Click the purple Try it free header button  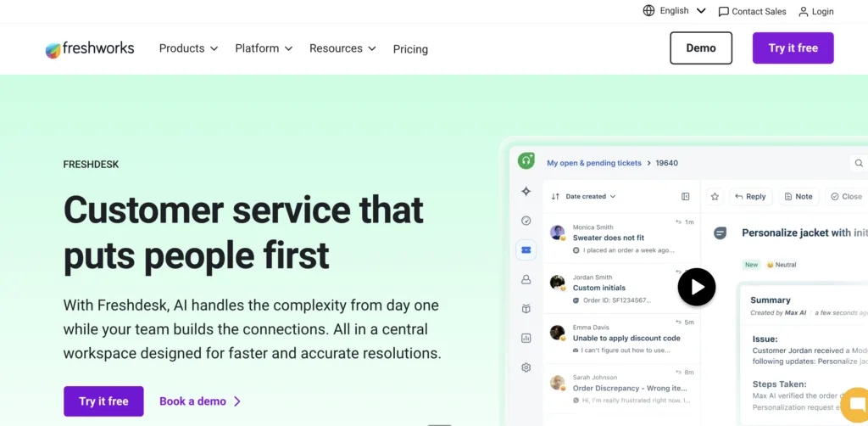[x=793, y=48]
